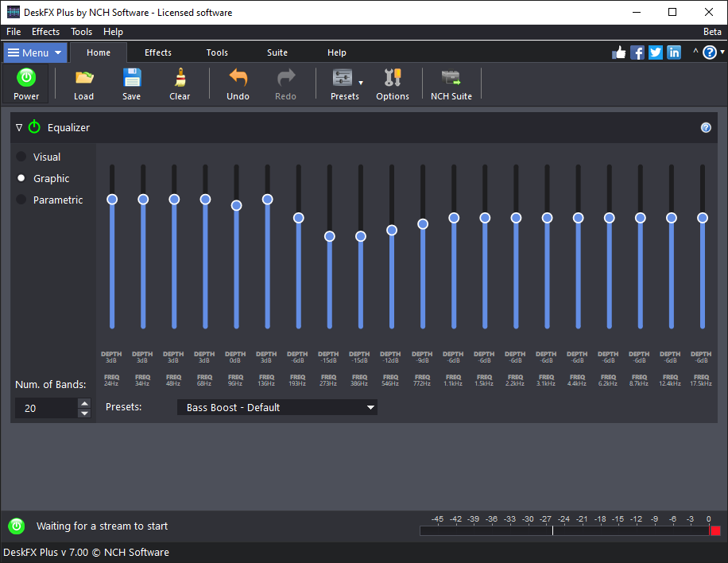Decrease the number of bands

point(84,413)
